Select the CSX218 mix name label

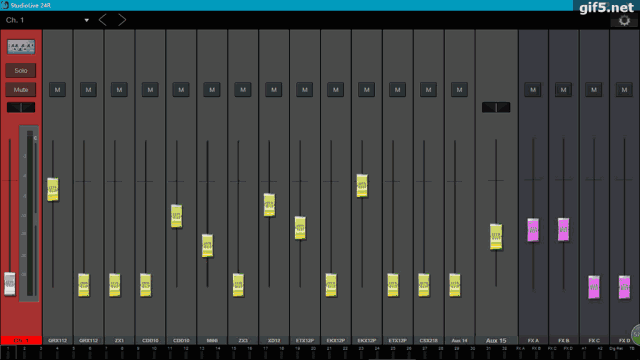click(428, 340)
